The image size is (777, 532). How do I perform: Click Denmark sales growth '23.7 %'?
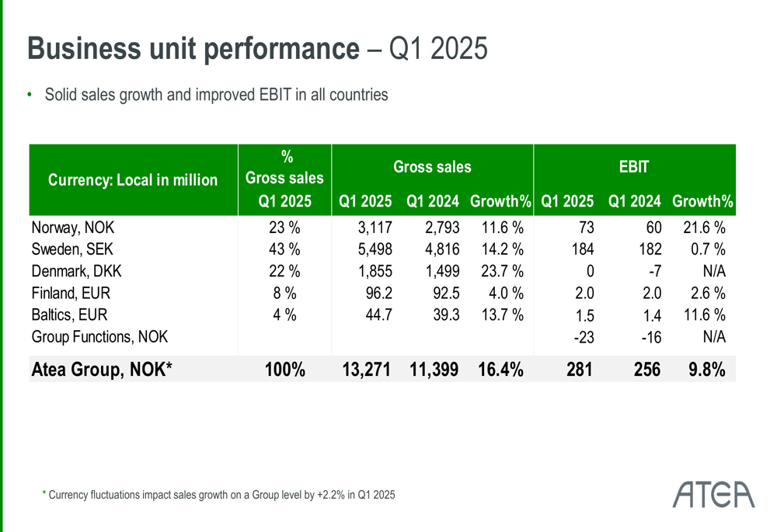(503, 271)
